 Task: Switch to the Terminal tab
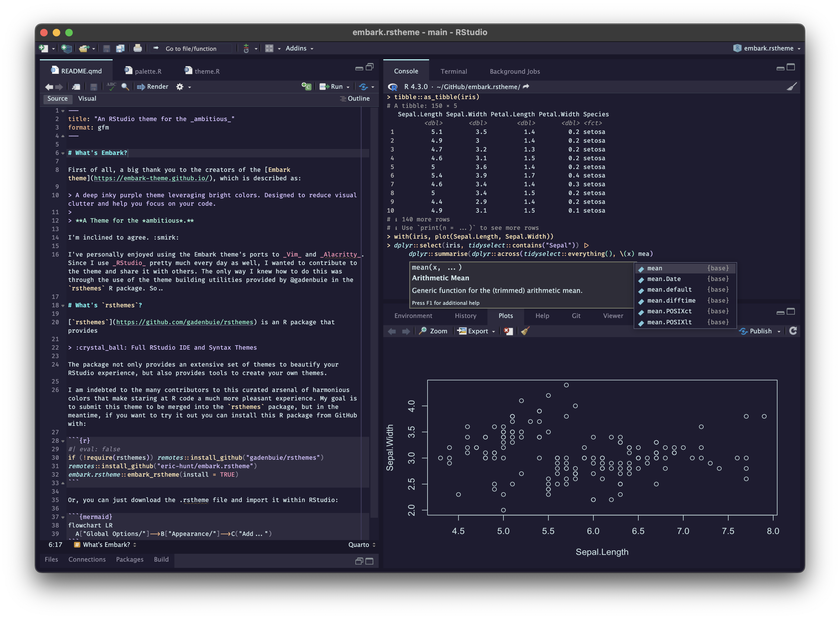click(454, 71)
